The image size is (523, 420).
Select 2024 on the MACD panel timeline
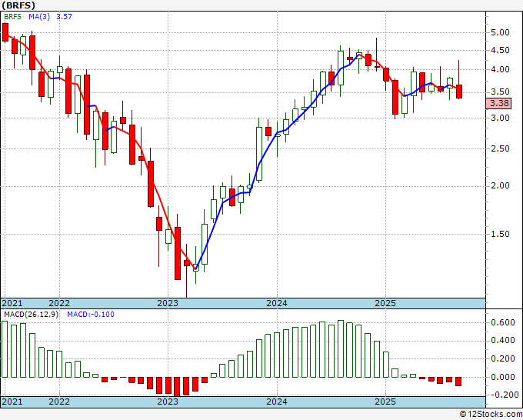pos(277,402)
